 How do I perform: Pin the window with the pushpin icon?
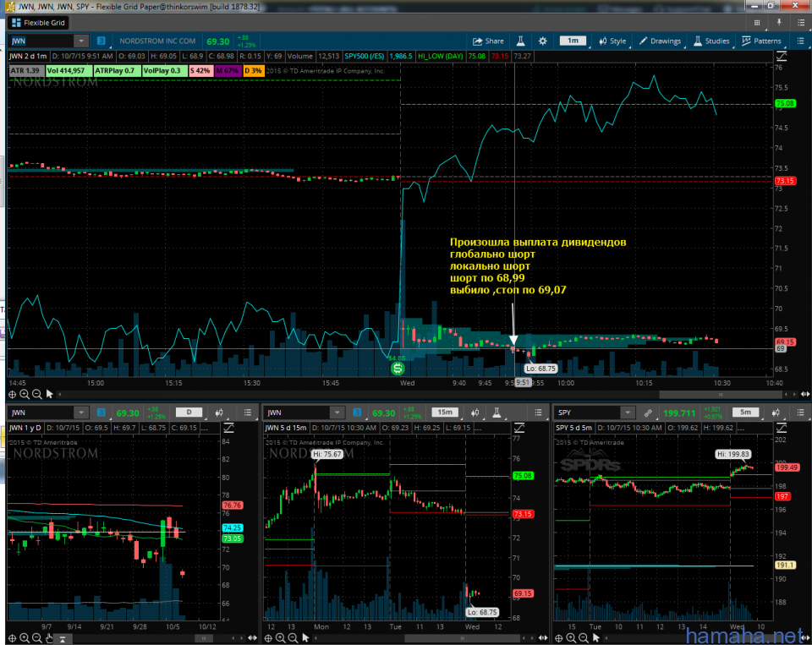click(x=779, y=22)
